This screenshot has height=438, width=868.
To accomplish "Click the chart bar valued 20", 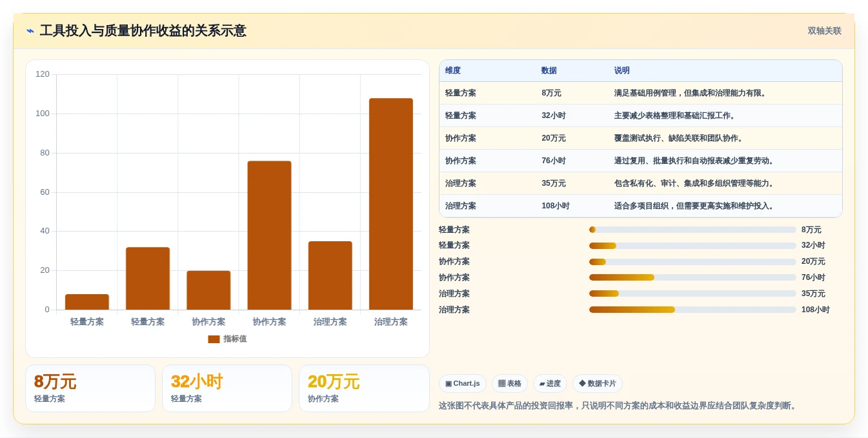I will tap(208, 290).
